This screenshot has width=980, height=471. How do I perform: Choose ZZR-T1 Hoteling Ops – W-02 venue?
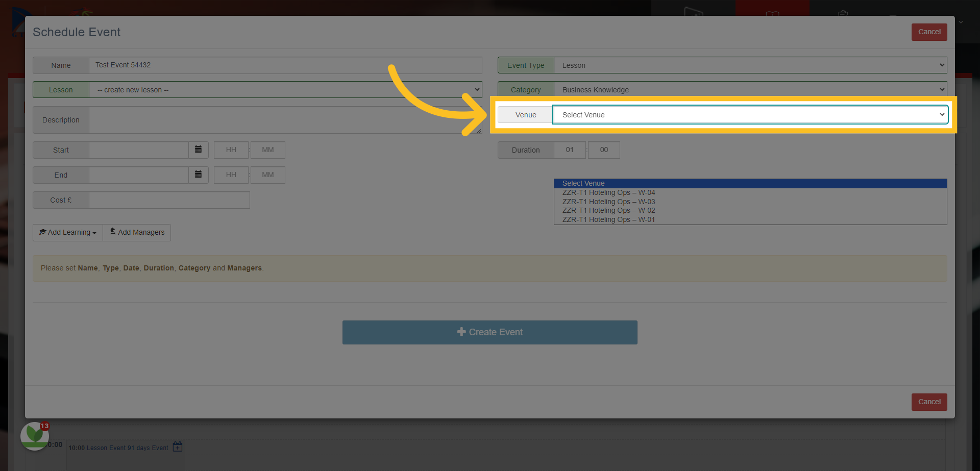(750, 211)
